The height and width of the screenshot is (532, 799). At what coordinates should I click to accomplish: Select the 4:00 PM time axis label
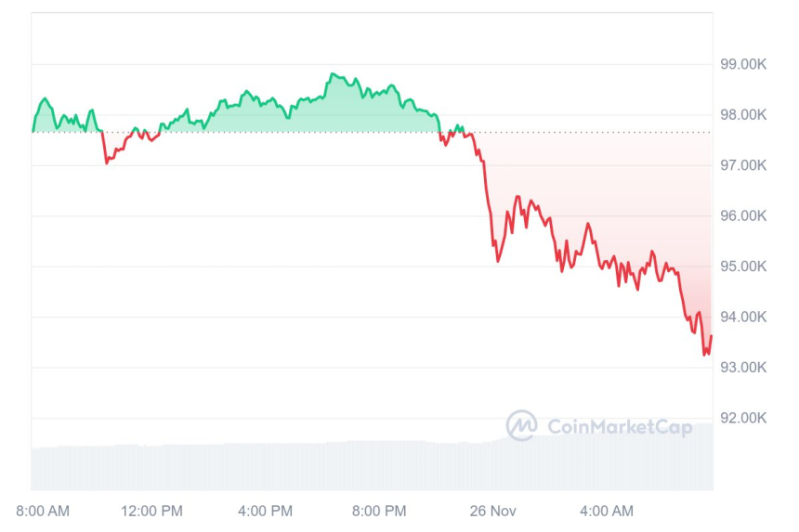[267, 511]
